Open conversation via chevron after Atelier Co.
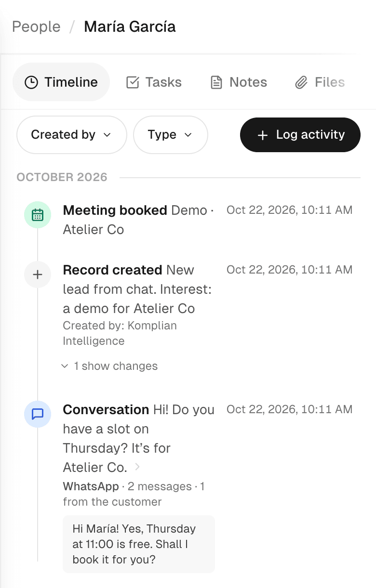376x588 pixels. [137, 467]
